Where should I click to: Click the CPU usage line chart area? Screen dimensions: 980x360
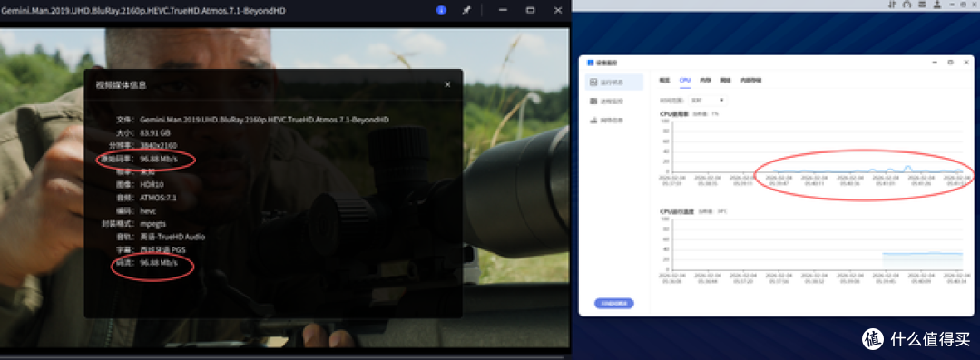pos(817,147)
